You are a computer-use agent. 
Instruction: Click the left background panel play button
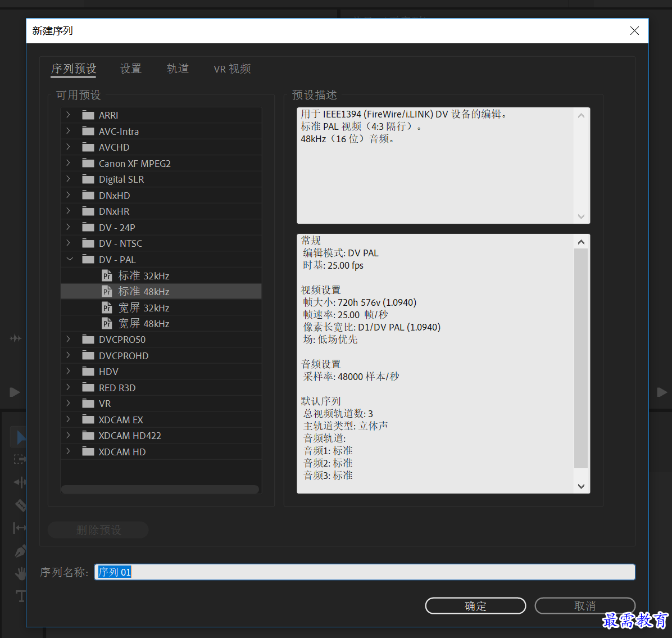[x=15, y=392]
